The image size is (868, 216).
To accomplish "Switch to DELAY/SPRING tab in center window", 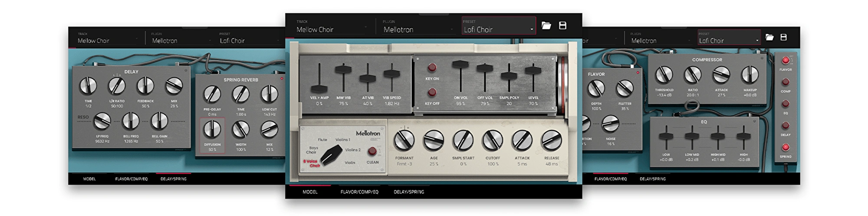I will pyautogui.click(x=409, y=192).
